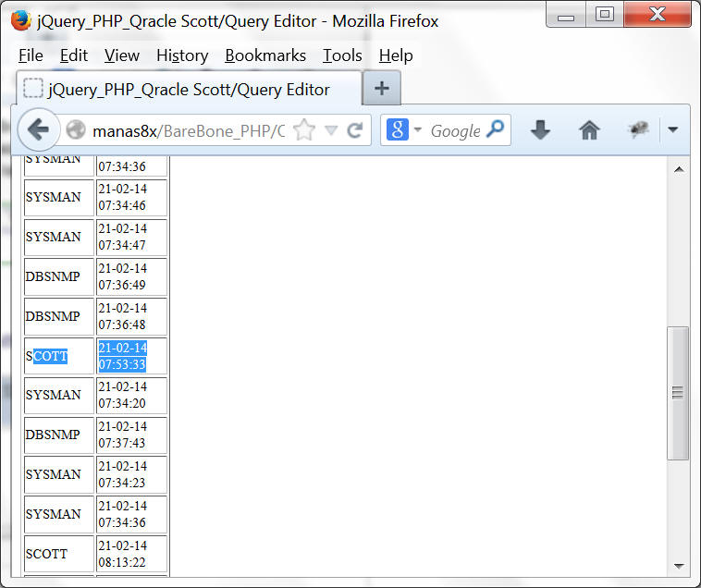Screen dimensions: 701x588
Task: Close the Firefox window
Action: pyautogui.click(x=658, y=15)
